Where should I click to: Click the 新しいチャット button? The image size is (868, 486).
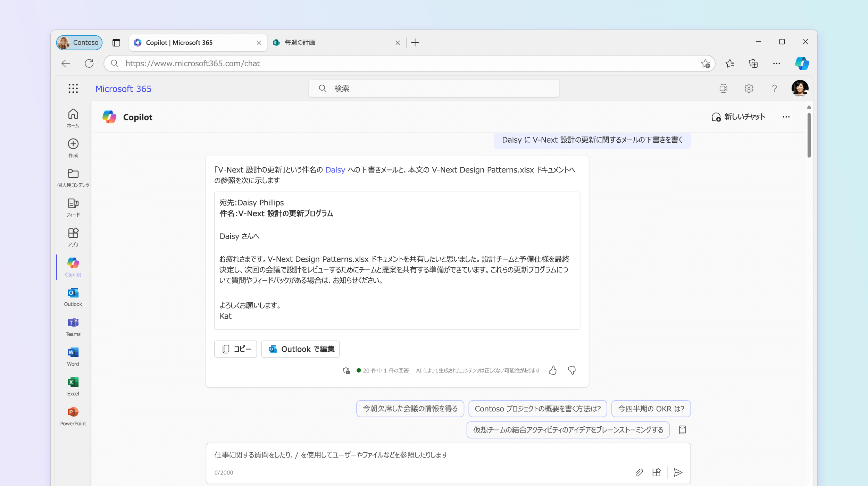tap(737, 117)
